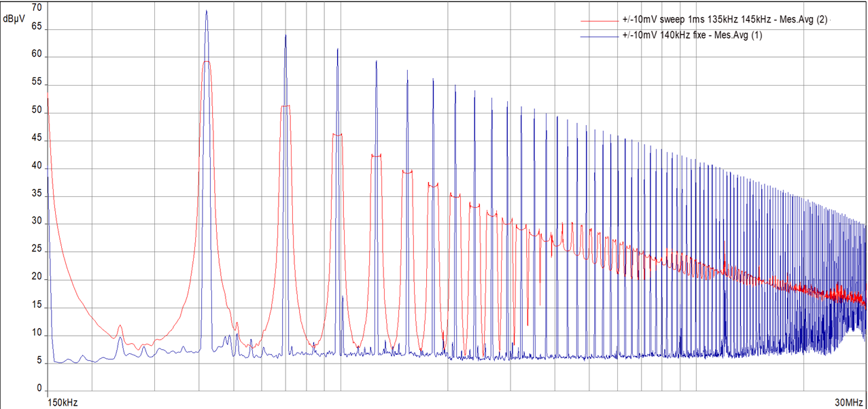Click the 15 value on the y-axis
Viewport: 868px width, 409px height.
pos(37,306)
